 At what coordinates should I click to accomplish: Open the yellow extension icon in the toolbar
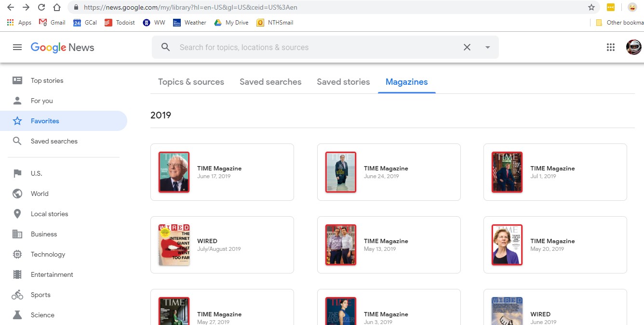[x=611, y=7]
